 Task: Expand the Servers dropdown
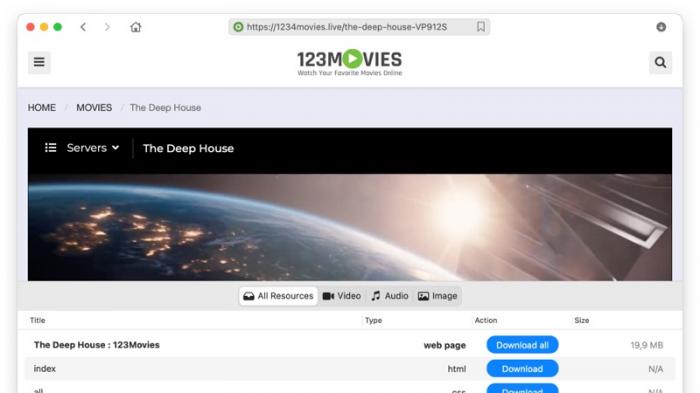click(93, 148)
